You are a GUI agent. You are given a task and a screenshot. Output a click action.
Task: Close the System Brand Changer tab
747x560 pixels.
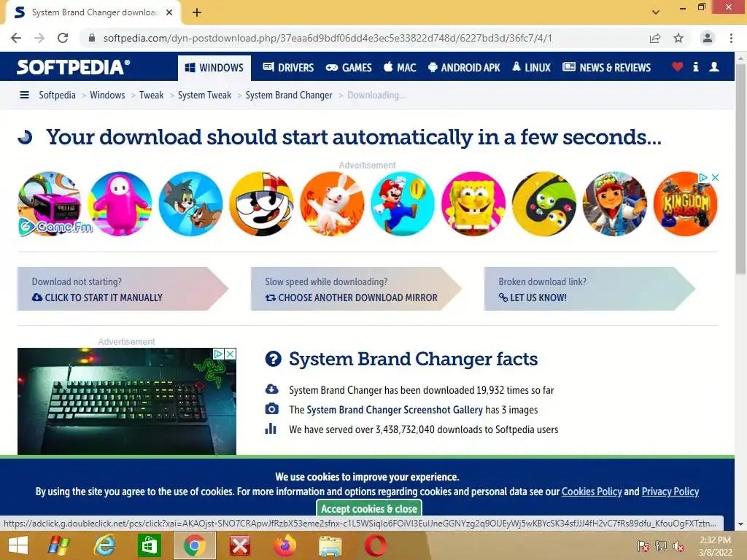click(x=169, y=12)
